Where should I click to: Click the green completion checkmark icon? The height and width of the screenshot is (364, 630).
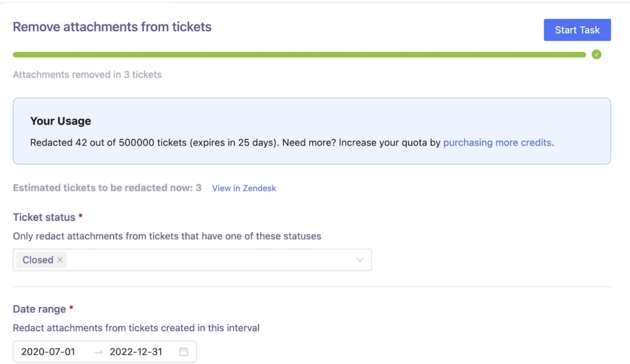tap(596, 54)
